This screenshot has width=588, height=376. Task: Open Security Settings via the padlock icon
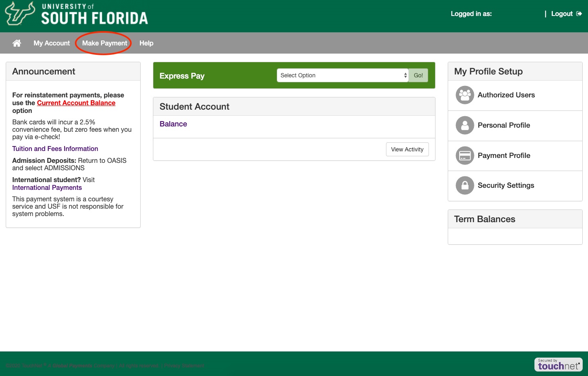465,185
